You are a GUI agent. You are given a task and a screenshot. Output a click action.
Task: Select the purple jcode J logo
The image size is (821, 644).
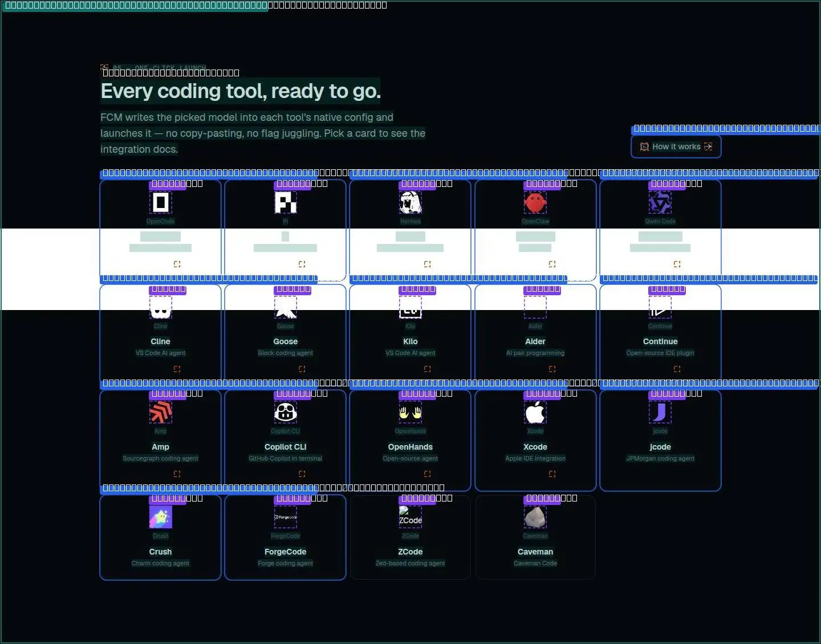tap(660, 412)
